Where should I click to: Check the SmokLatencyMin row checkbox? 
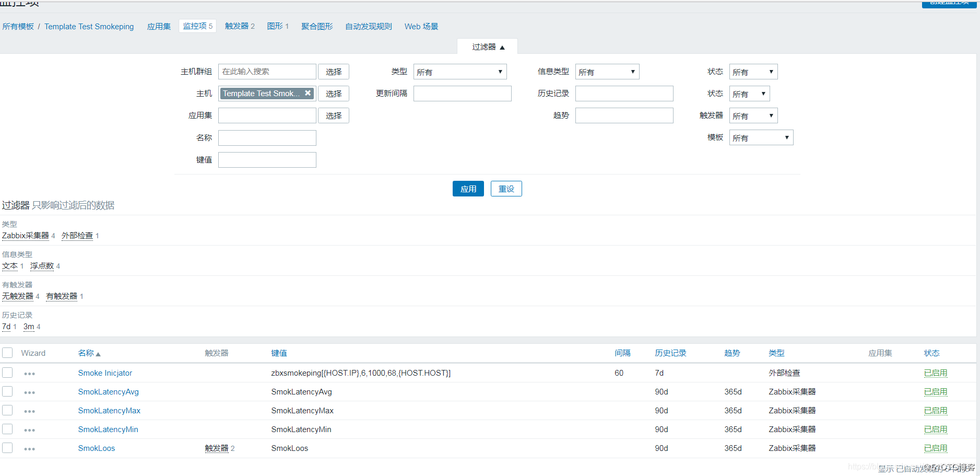(7, 429)
